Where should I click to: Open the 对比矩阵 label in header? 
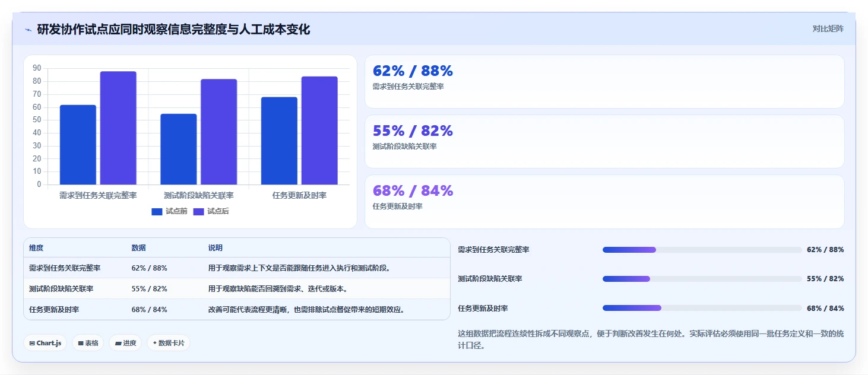pyautogui.click(x=828, y=28)
